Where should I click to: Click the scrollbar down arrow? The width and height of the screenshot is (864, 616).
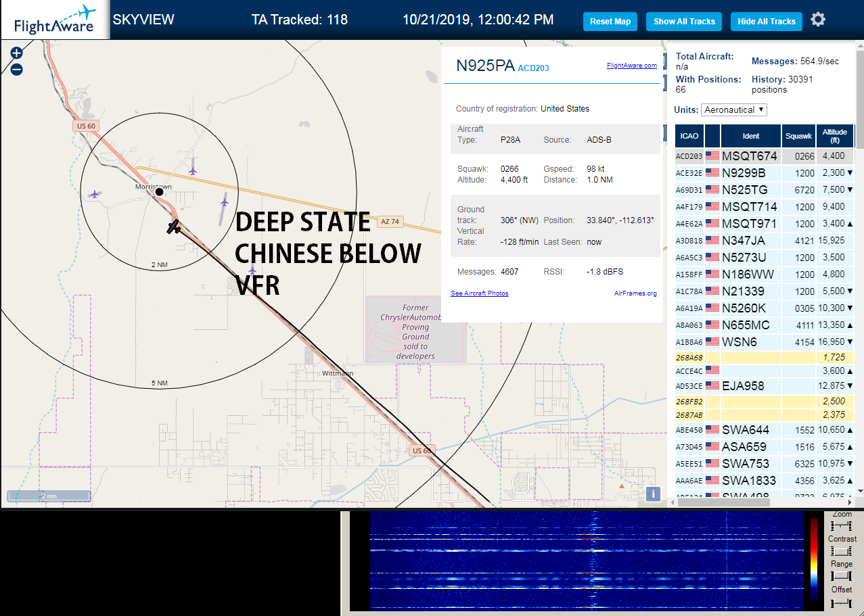coord(860,492)
